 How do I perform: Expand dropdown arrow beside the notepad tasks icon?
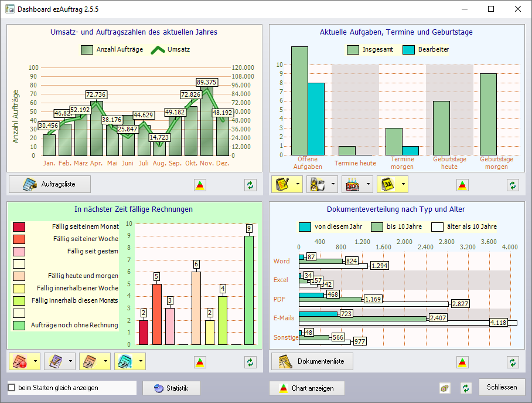tap(298, 184)
